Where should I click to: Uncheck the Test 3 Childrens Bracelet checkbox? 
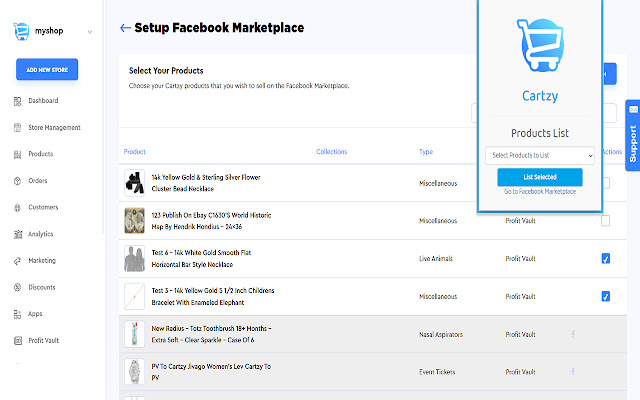click(606, 296)
